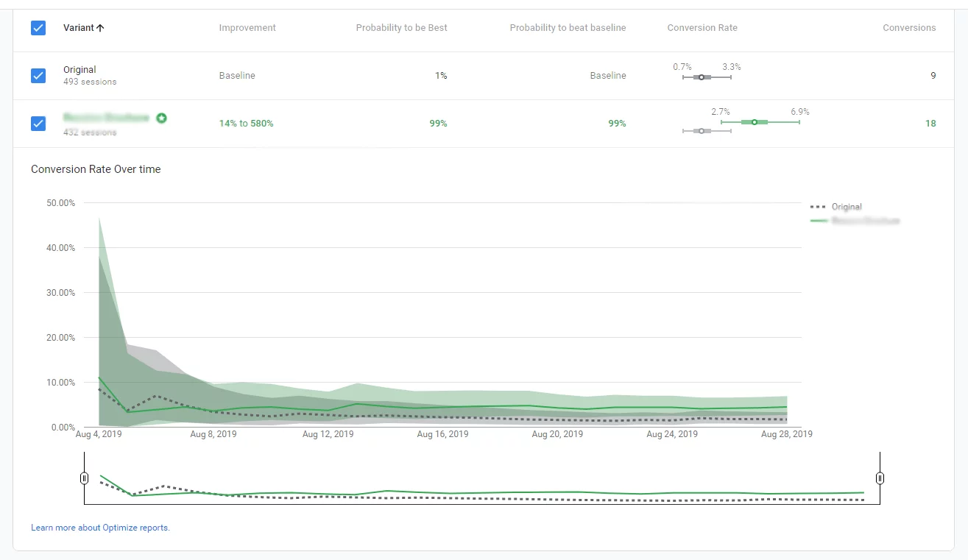This screenshot has height=560, width=968.
Task: Open Learn more about Optimize reports link
Action: pos(100,528)
